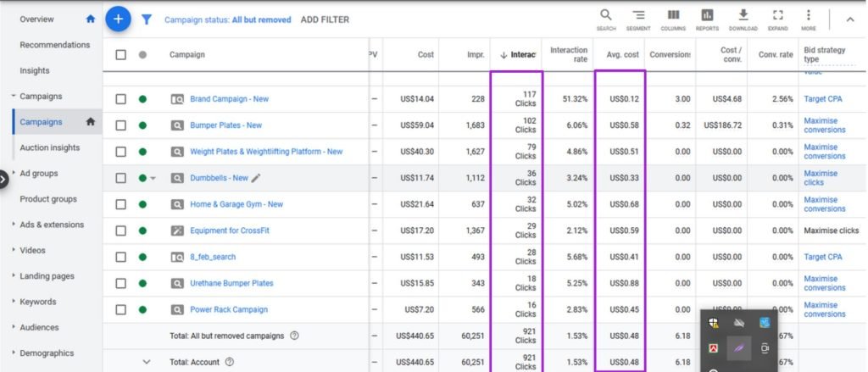This screenshot has width=868, height=372.
Task: Go to Recommendations in the sidebar
Action: [54, 45]
